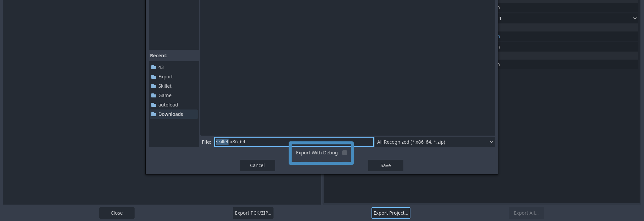The width and height of the screenshot is (644, 221).
Task: Click the empty file list area
Action: (x=347, y=67)
